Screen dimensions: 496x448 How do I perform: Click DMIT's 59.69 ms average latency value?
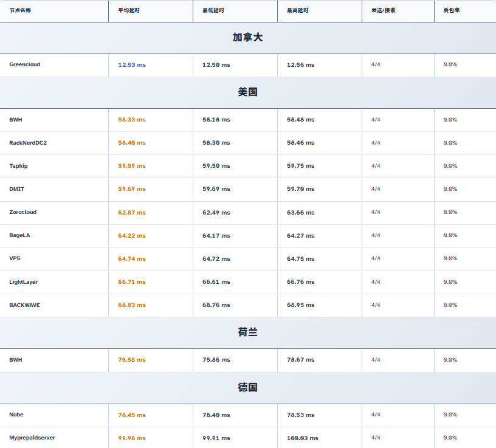tap(132, 189)
